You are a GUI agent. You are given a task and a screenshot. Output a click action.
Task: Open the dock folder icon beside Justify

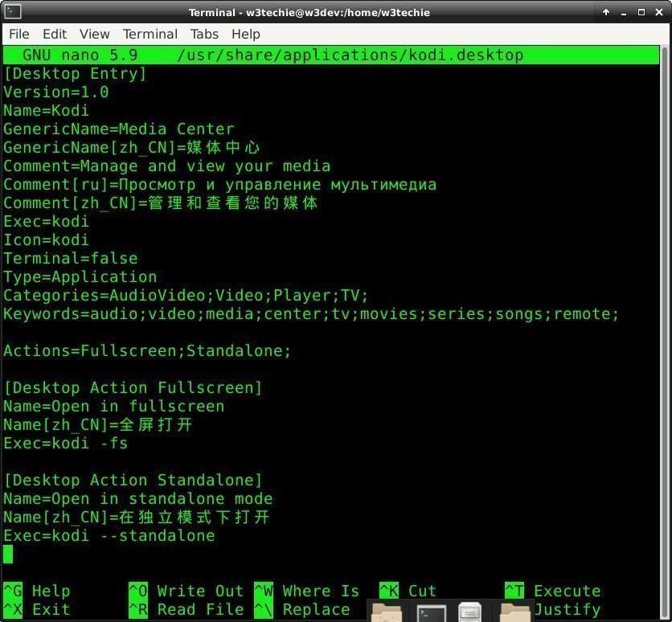click(x=514, y=612)
